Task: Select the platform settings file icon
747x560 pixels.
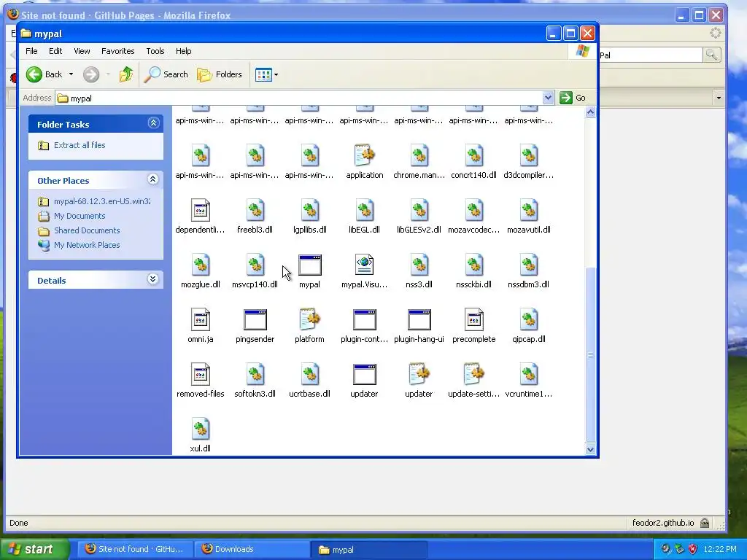Action: [309, 319]
